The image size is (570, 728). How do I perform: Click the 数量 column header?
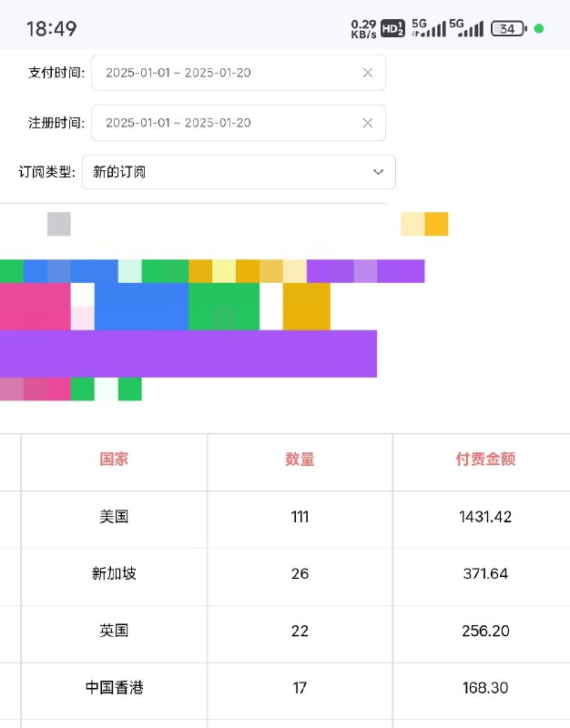pyautogui.click(x=300, y=460)
